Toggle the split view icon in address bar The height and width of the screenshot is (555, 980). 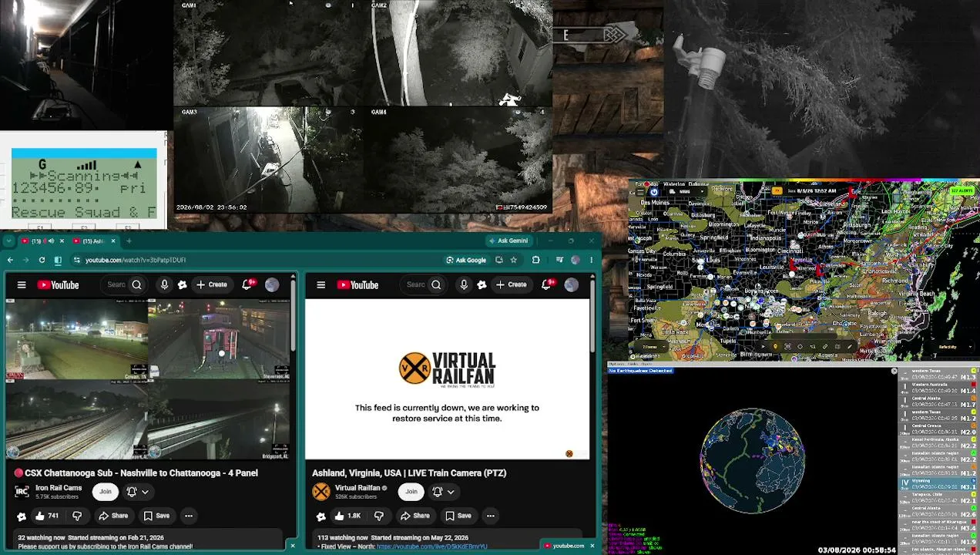(x=58, y=260)
